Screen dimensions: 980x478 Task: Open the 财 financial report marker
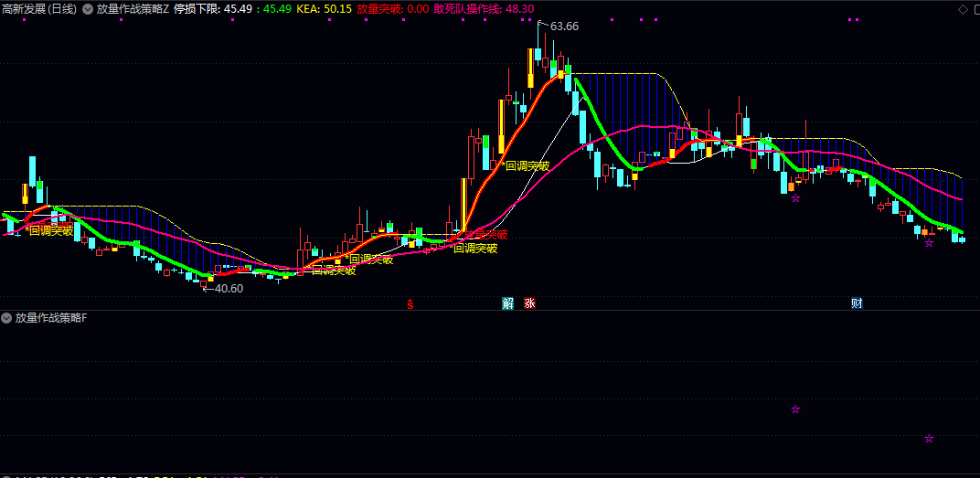pyautogui.click(x=857, y=303)
